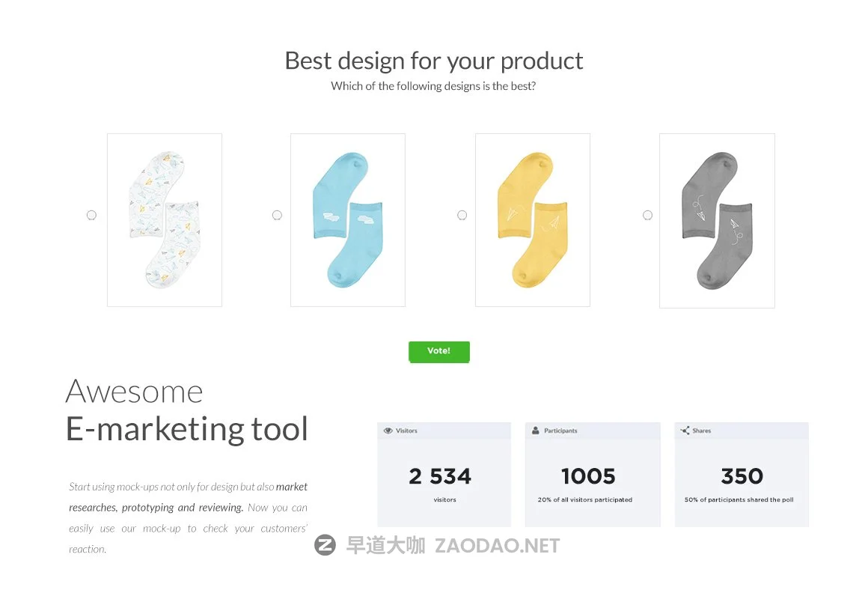Viewport: 868px width, 602px height.
Task: Select the yellow socks radio button
Action: click(462, 216)
